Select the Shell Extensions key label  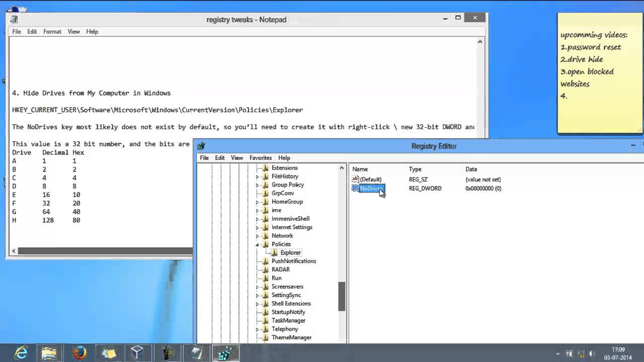[291, 304]
